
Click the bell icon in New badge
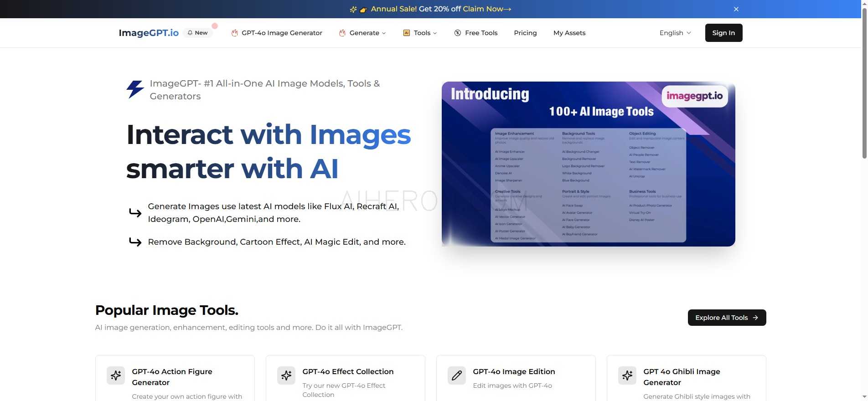coord(190,33)
